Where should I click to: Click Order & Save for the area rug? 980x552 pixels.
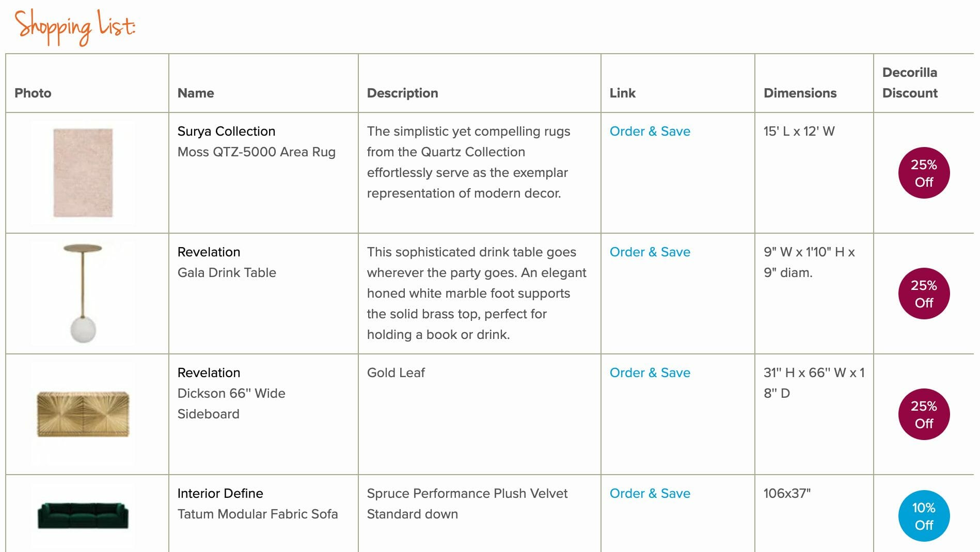(650, 132)
